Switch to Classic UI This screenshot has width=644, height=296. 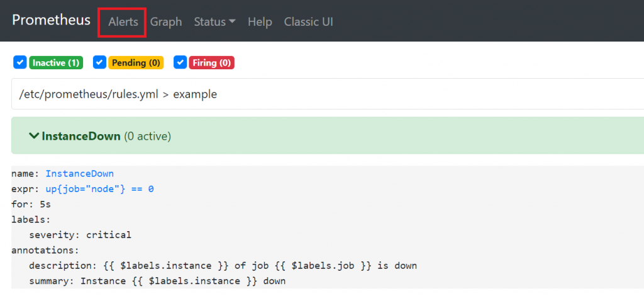pyautogui.click(x=308, y=21)
